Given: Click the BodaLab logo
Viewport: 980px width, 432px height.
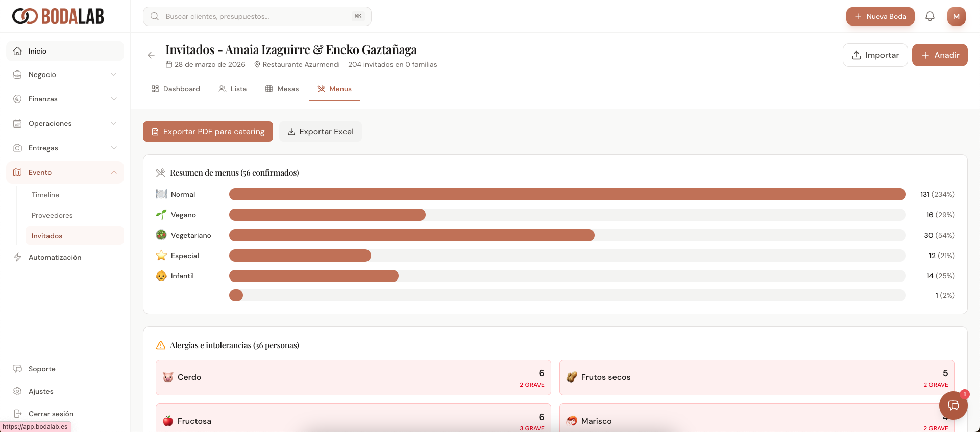Looking at the screenshot, I should [x=58, y=16].
